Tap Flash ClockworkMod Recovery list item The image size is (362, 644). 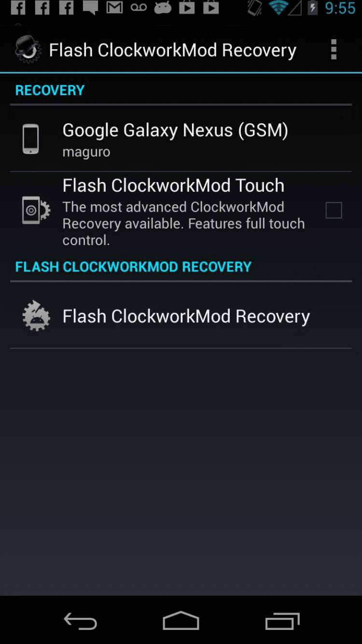click(x=181, y=315)
